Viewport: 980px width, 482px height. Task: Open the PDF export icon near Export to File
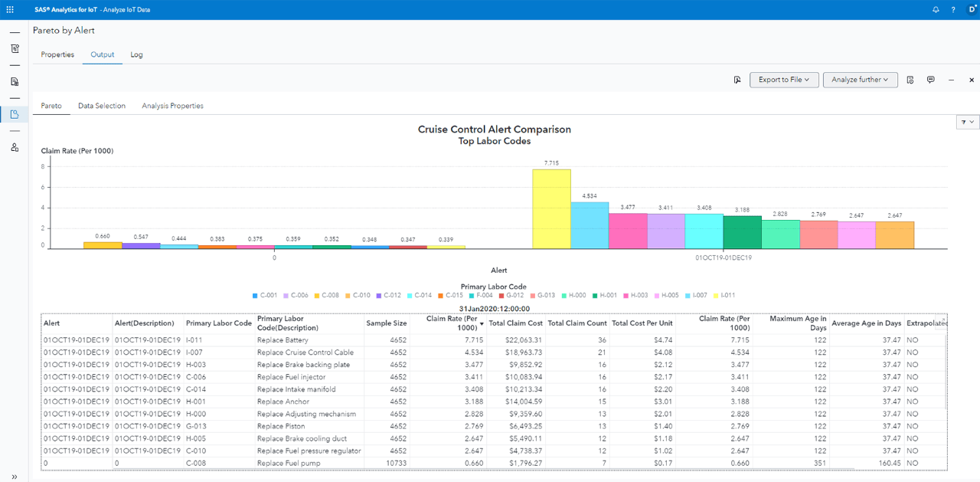[737, 80]
